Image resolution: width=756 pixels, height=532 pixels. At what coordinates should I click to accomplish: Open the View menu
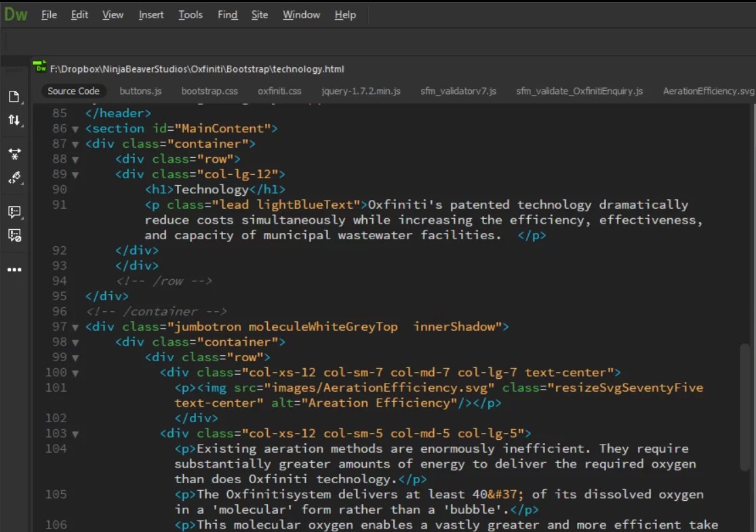[x=113, y=15]
